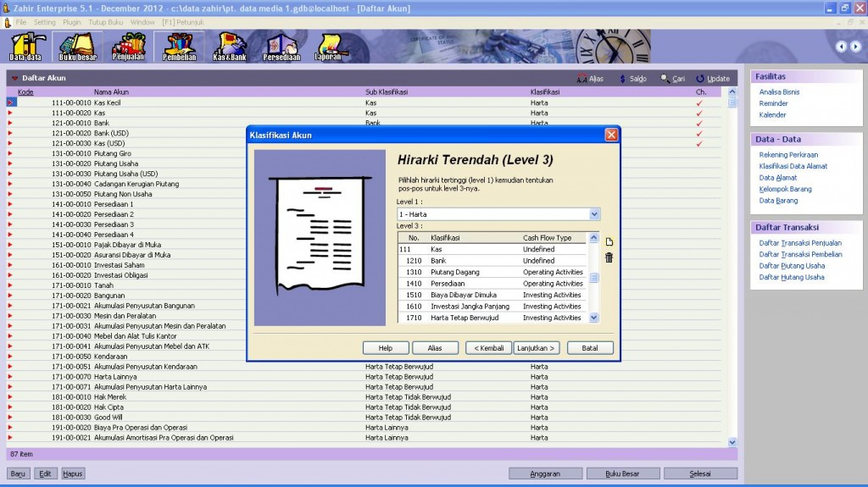Open the Buku Besar module icon
The image size is (868, 487).
point(77,47)
